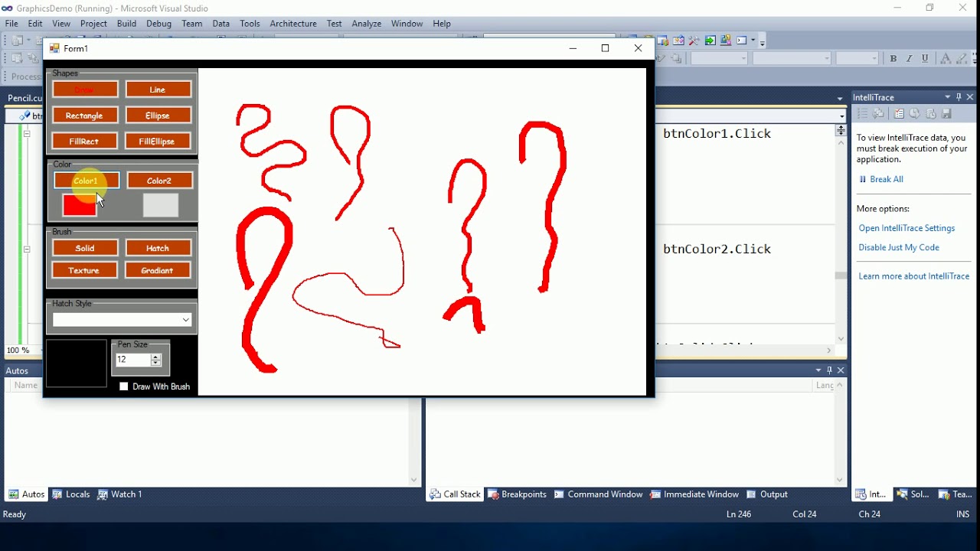Collapse the upper code outline minus box
The width and height of the screenshot is (980, 551).
[x=27, y=134]
